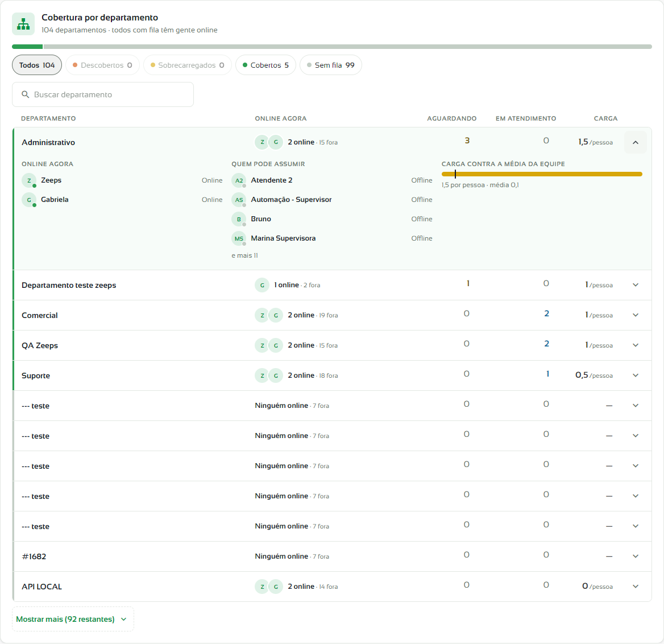Select the AS avatar for Automação - Supervisor

239,200
